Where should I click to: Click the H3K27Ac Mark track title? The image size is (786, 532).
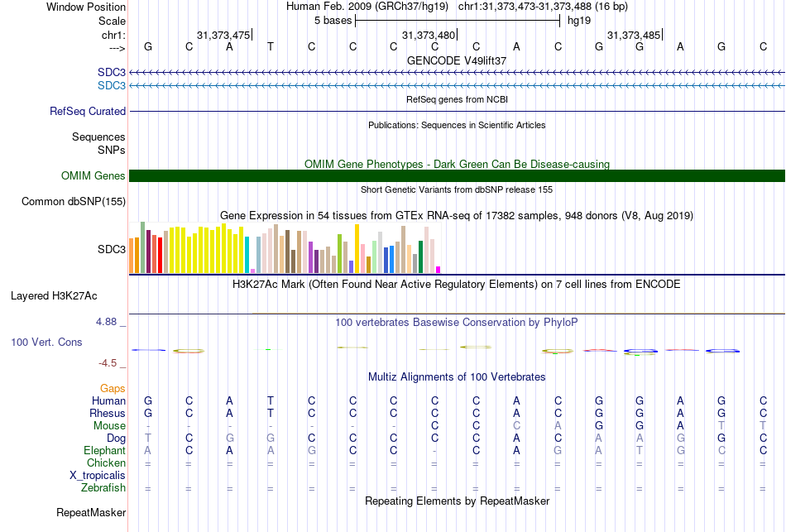point(457,285)
